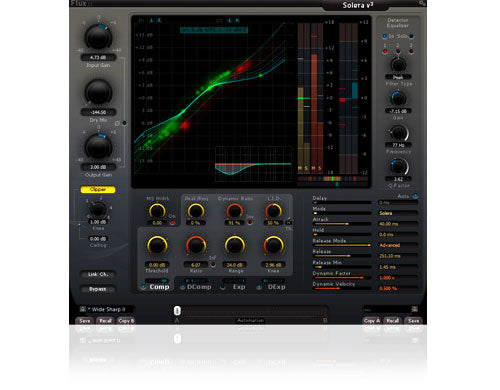Click the Copy B button
Image resolution: width=500 pixels, height=390 pixels.
(x=126, y=321)
